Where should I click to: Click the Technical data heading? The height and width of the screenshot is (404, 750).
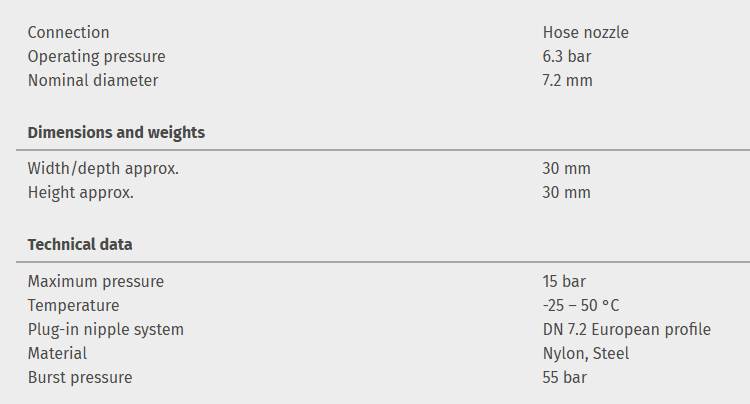(80, 245)
